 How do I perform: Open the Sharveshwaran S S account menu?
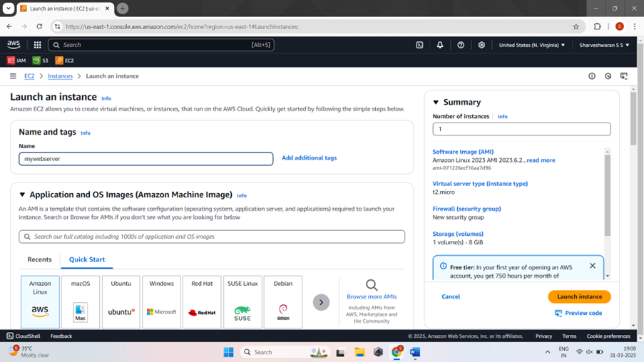604,45
